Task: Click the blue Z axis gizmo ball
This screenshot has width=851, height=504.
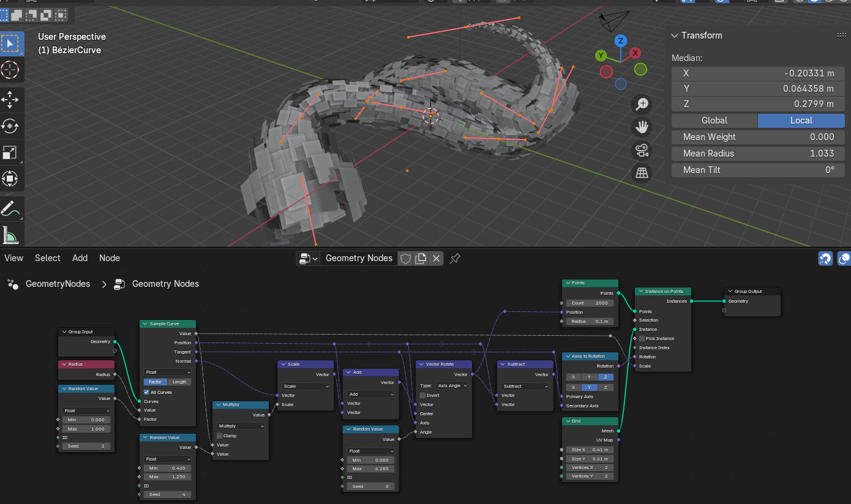Action: point(621,41)
